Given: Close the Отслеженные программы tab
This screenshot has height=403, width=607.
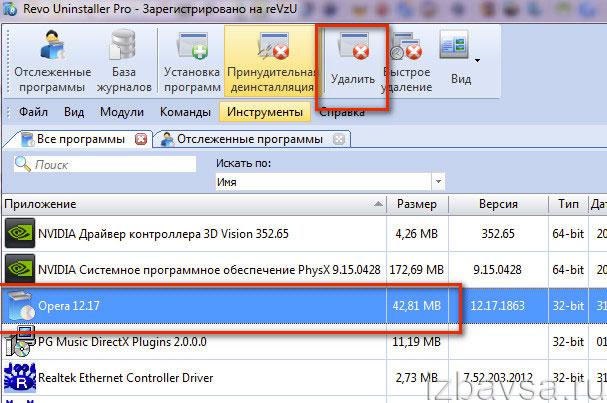Looking at the screenshot, I should (339, 139).
